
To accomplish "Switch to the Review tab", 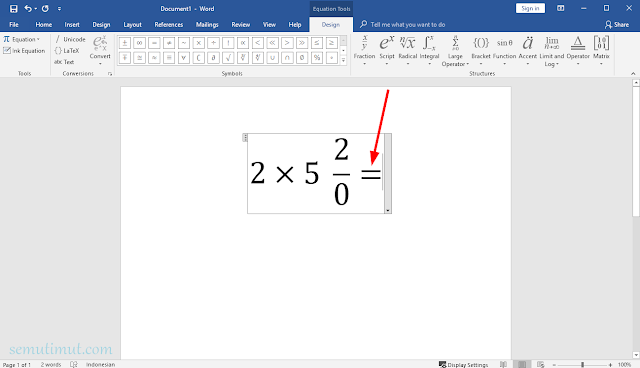I will [x=241, y=24].
